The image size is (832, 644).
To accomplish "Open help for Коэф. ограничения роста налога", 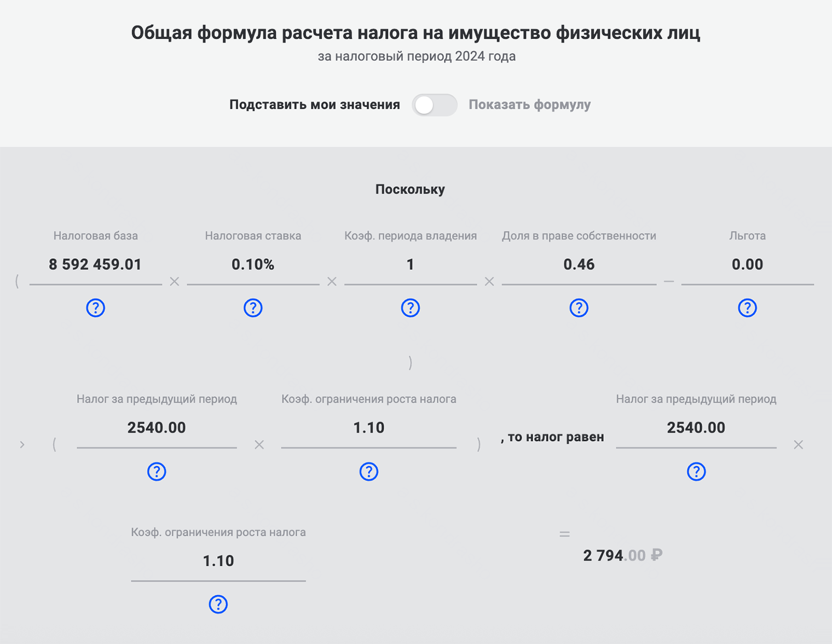I will coord(369,471).
